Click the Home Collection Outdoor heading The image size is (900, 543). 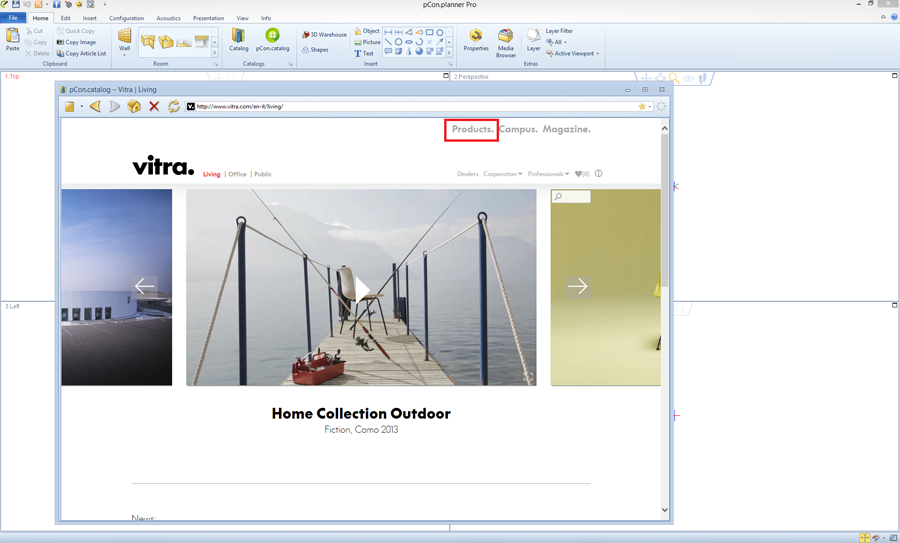pyautogui.click(x=361, y=413)
